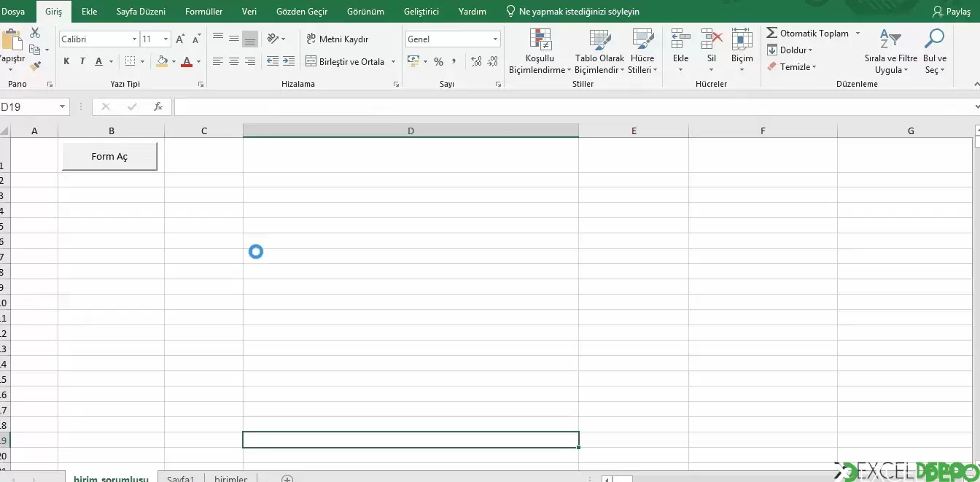980x482 pixels.
Task: Click the Copy icon in Pano group
Action: tap(34, 50)
